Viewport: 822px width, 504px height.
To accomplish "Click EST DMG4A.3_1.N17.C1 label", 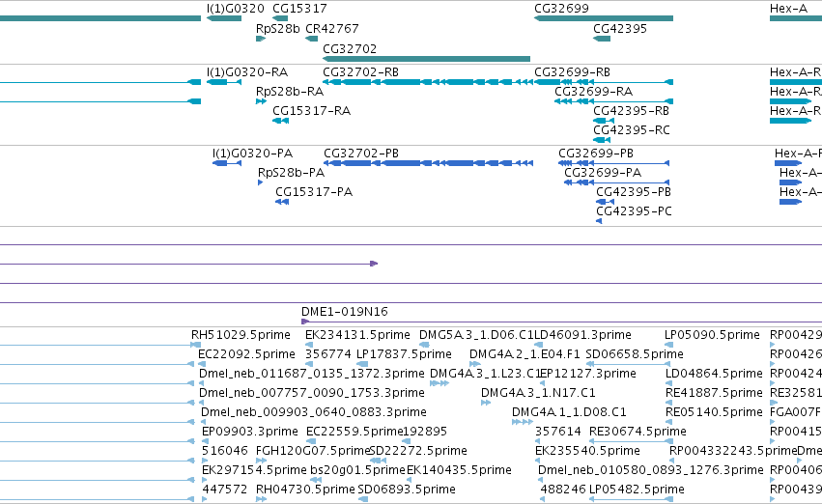I will (x=538, y=393).
